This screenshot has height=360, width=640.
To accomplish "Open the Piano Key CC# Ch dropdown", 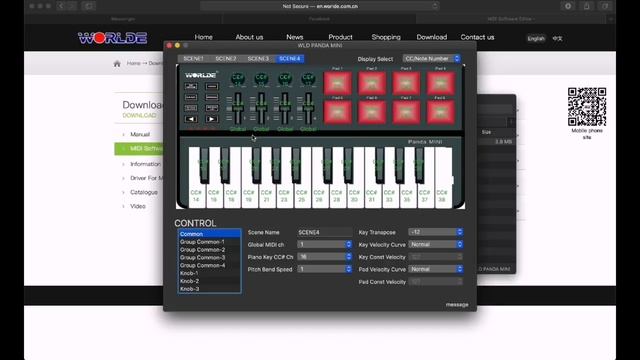I will (325, 257).
